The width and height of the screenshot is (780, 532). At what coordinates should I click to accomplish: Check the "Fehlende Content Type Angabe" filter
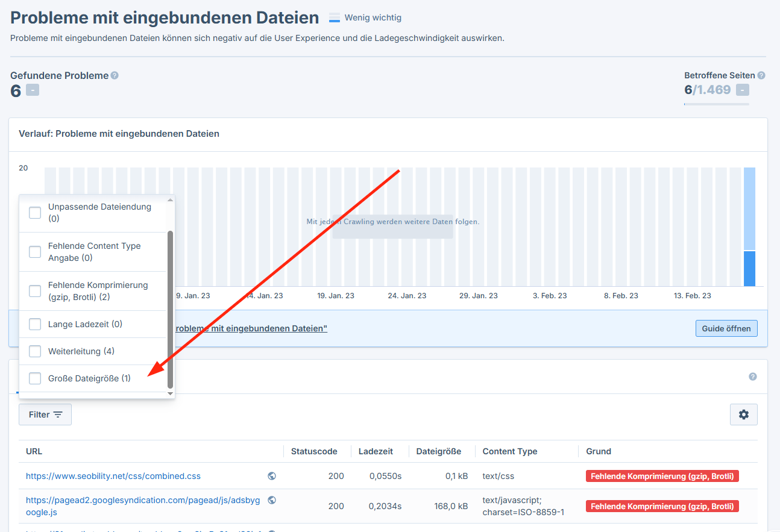(34, 251)
